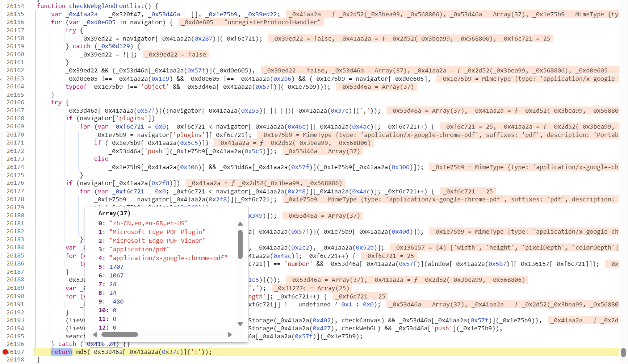Click the try keyword on line 26166
Screen dimensions: 628x364
click(56, 102)
